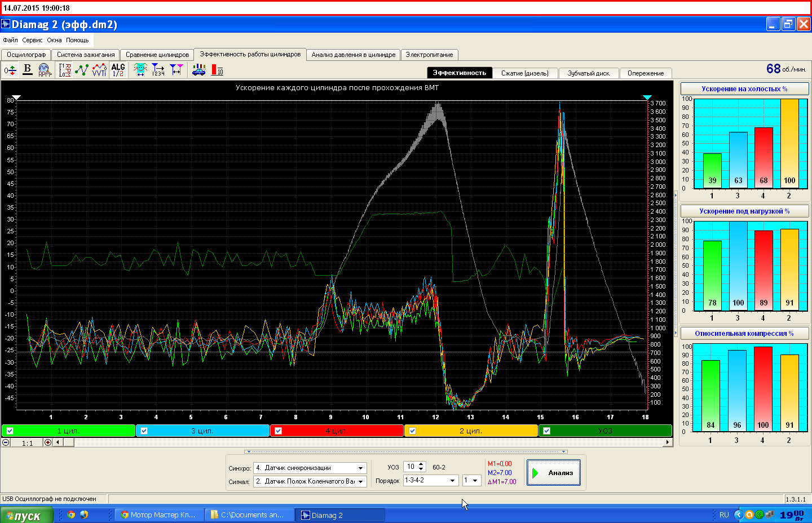Open the Помощь menu
The height and width of the screenshot is (523, 812).
coord(77,40)
